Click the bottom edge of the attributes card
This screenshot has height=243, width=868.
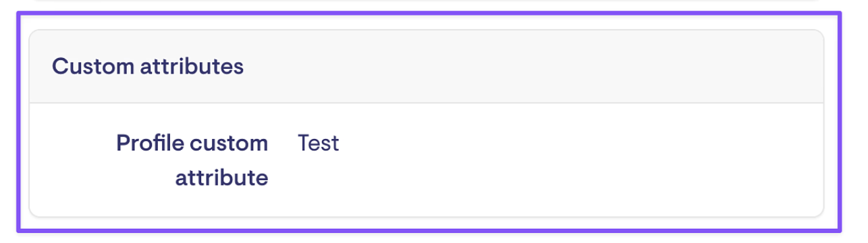[427, 217]
